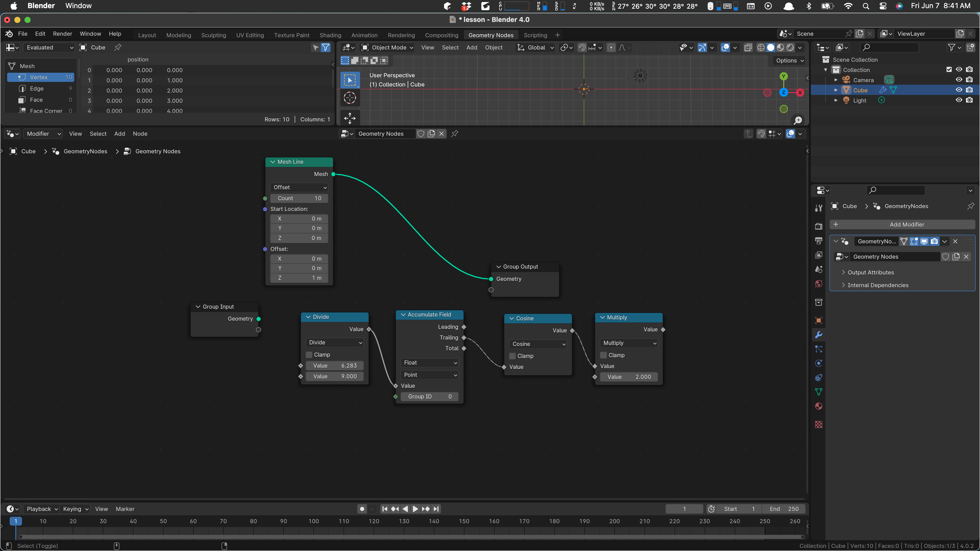Switch to the Shading workspace tab
The height and width of the screenshot is (551, 980).
330,35
